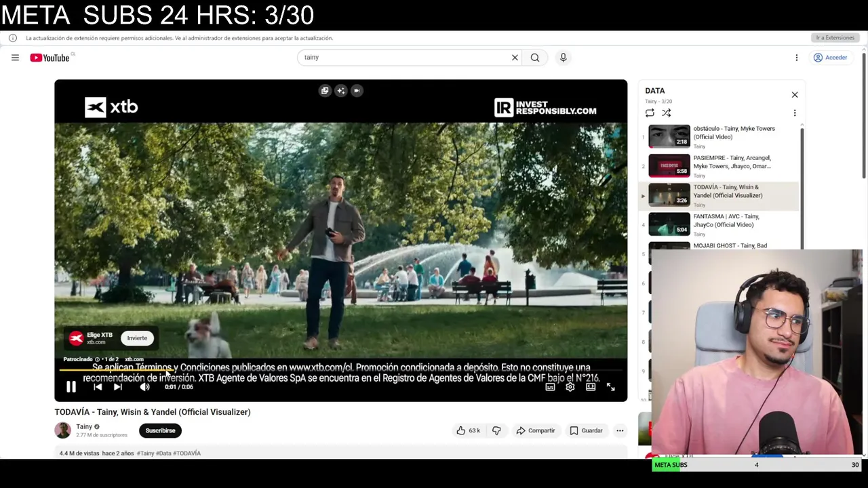The image size is (868, 488).
Task: Skip to the next video
Action: 118,387
